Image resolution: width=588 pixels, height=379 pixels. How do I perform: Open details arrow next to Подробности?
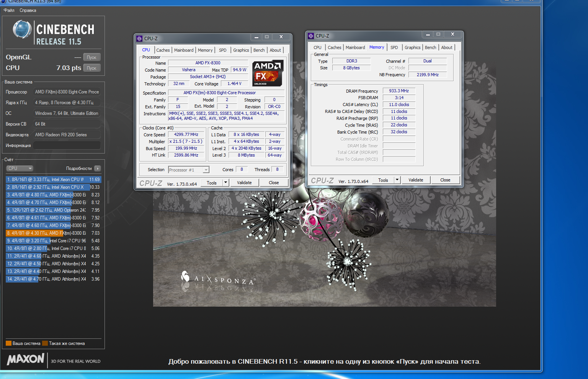98,168
